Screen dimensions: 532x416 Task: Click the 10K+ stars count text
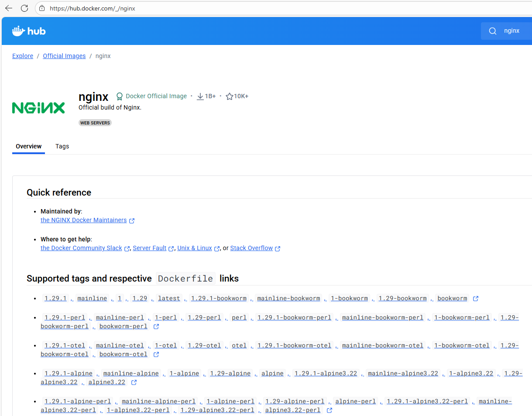pos(241,96)
